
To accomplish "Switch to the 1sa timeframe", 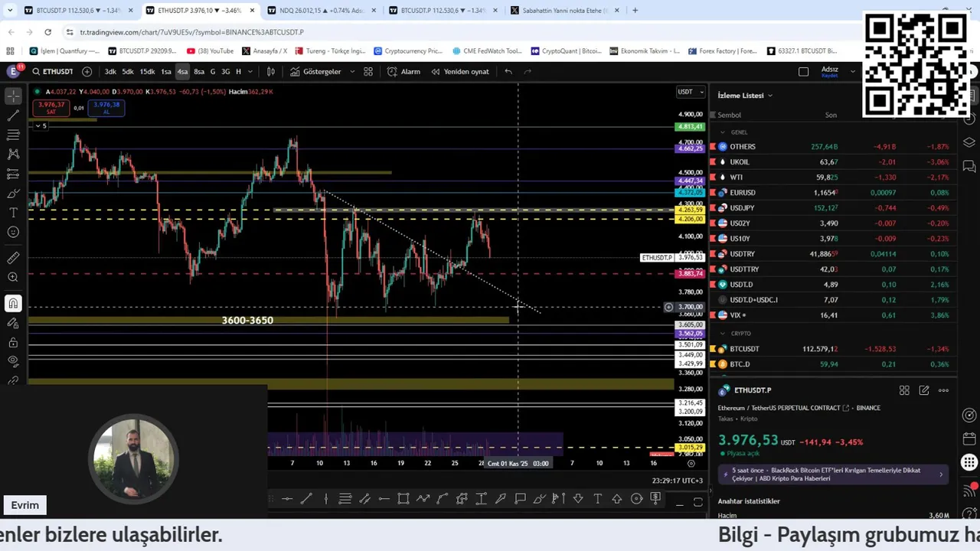I will click(x=165, y=71).
